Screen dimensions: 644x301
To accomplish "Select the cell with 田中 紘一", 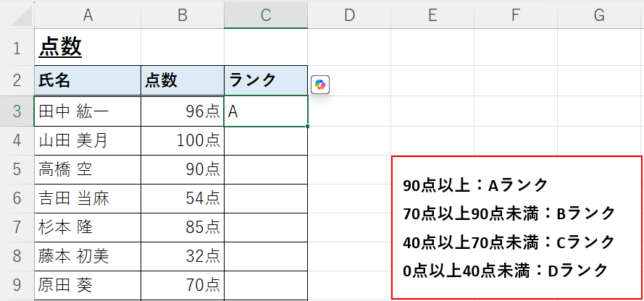I will point(88,111).
